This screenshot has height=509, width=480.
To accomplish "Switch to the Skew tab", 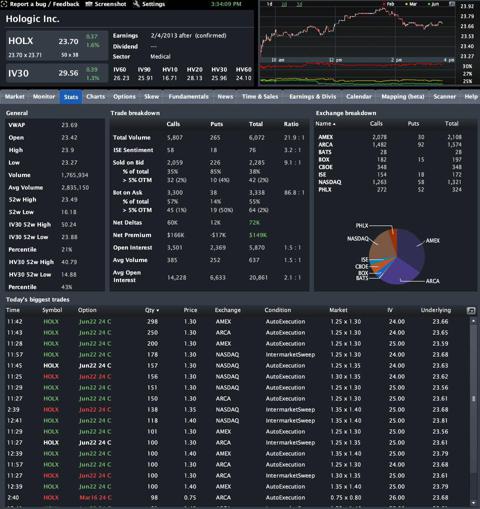I will [x=152, y=97].
